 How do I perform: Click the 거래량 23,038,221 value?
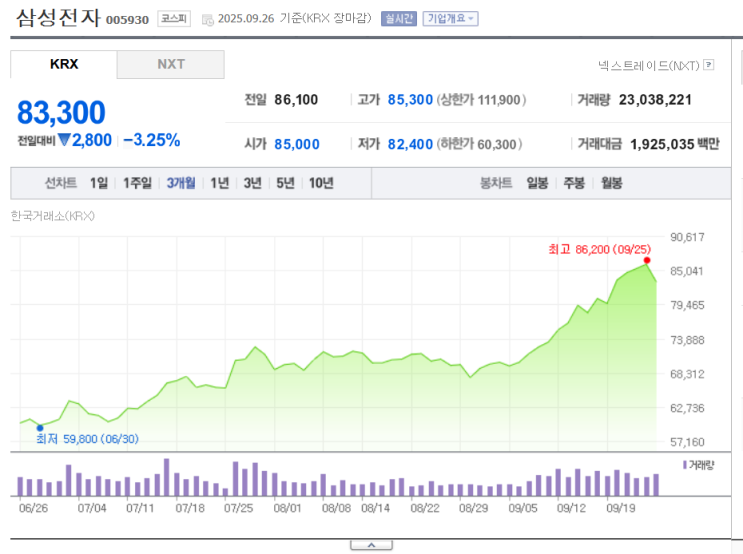(655, 100)
